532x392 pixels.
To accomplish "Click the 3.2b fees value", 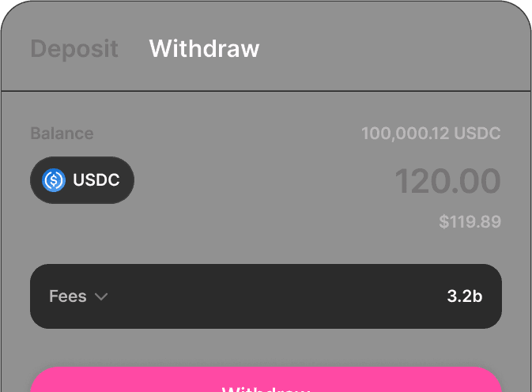I will click(x=465, y=296).
